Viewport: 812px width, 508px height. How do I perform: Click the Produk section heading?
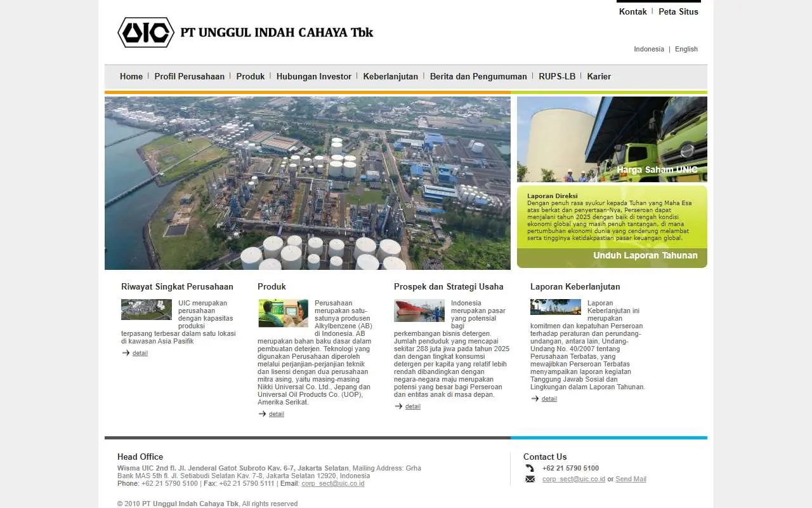(272, 286)
